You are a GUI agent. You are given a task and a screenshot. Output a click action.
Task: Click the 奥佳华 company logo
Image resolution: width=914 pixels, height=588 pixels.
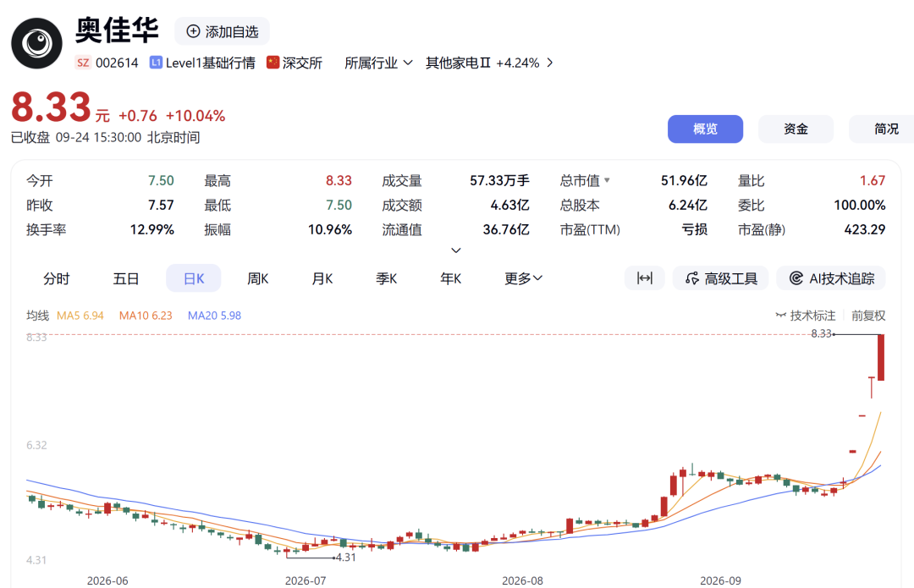(x=36, y=43)
